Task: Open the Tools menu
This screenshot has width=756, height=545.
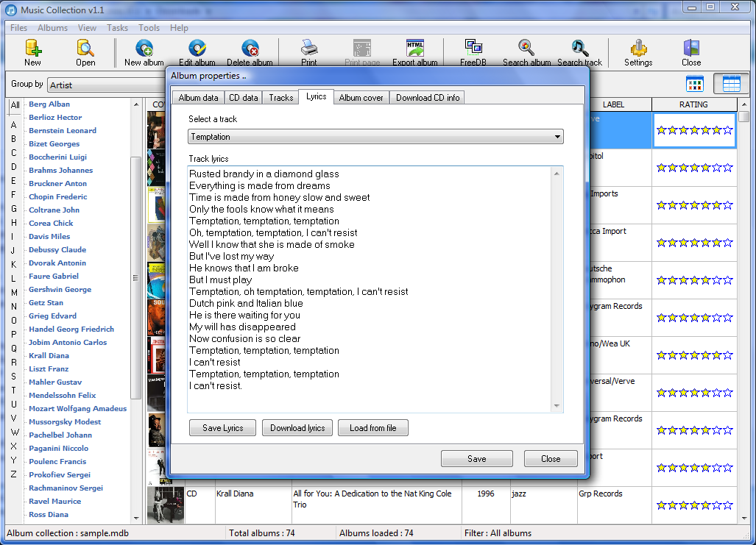Action: (149, 28)
